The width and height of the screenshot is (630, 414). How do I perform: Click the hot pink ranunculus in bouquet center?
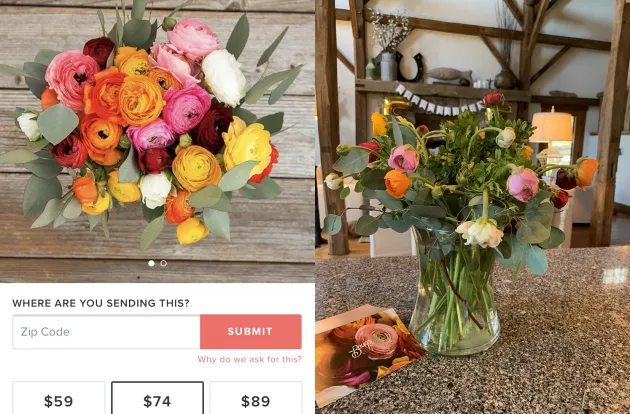[186, 109]
